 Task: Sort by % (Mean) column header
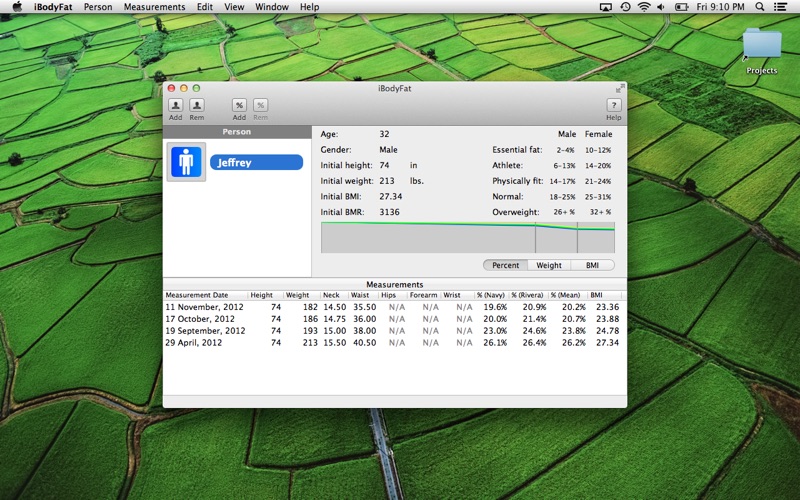click(567, 295)
